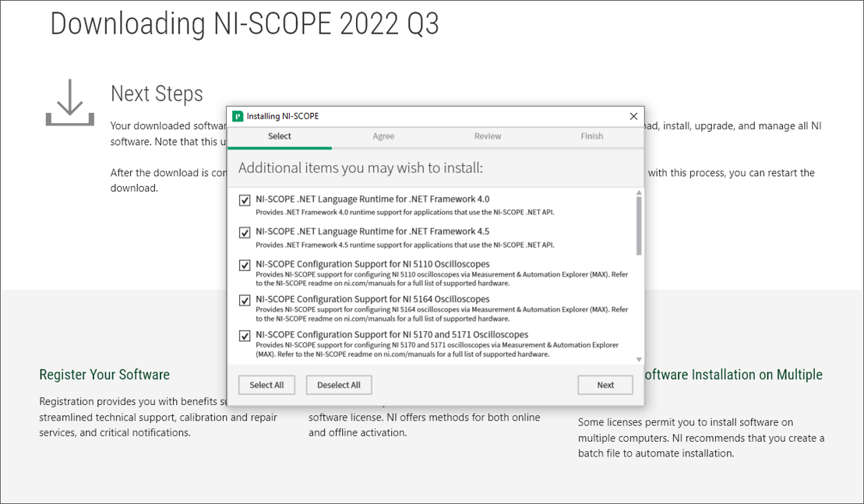The width and height of the screenshot is (864, 504).
Task: Toggle NI 5164 Oscilloscopes configuration support checkbox
Action: click(x=245, y=301)
